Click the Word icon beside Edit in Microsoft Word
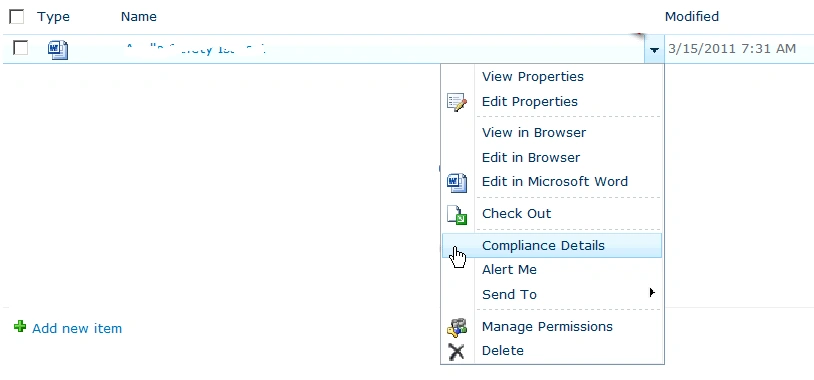 pos(457,182)
